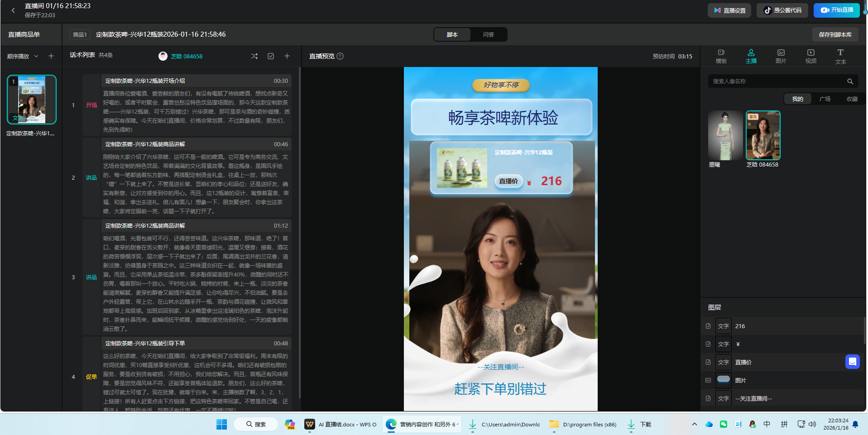Open the 文本 panel
Screen dimensions: 868x435
coord(840,56)
